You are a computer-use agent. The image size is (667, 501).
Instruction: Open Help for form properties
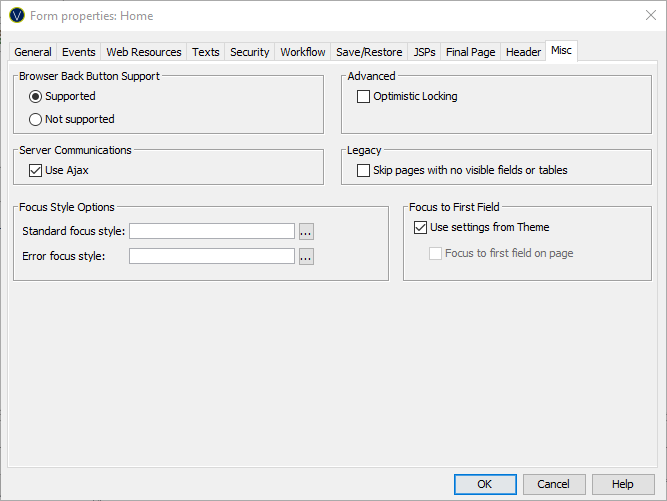tap(623, 484)
